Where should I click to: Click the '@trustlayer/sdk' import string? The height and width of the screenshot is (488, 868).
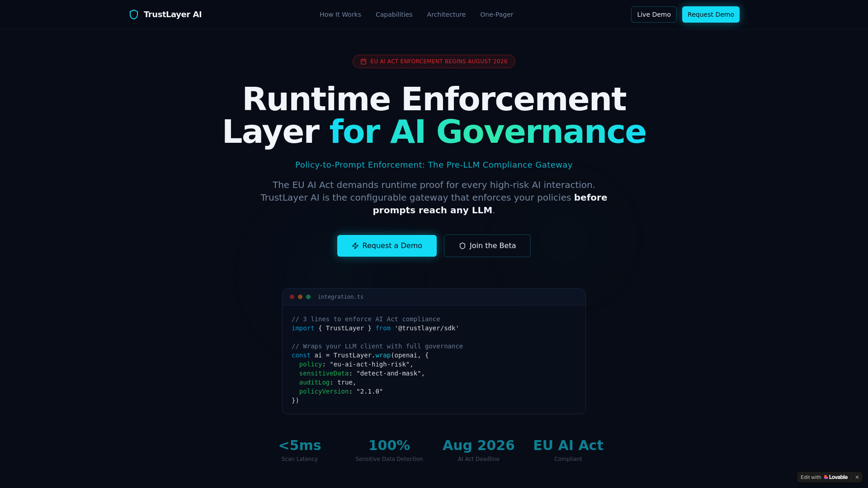coord(427,328)
